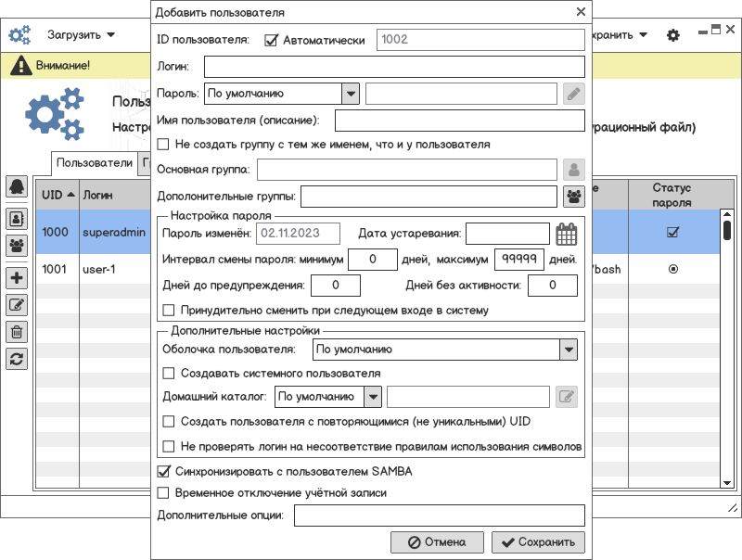Click minimum password interval field
742x560 pixels.
tap(373, 260)
